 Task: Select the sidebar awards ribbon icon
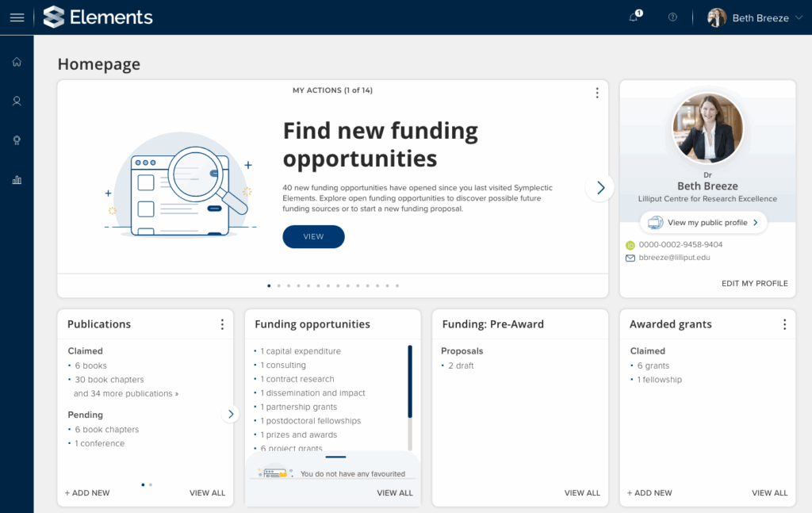click(x=17, y=140)
